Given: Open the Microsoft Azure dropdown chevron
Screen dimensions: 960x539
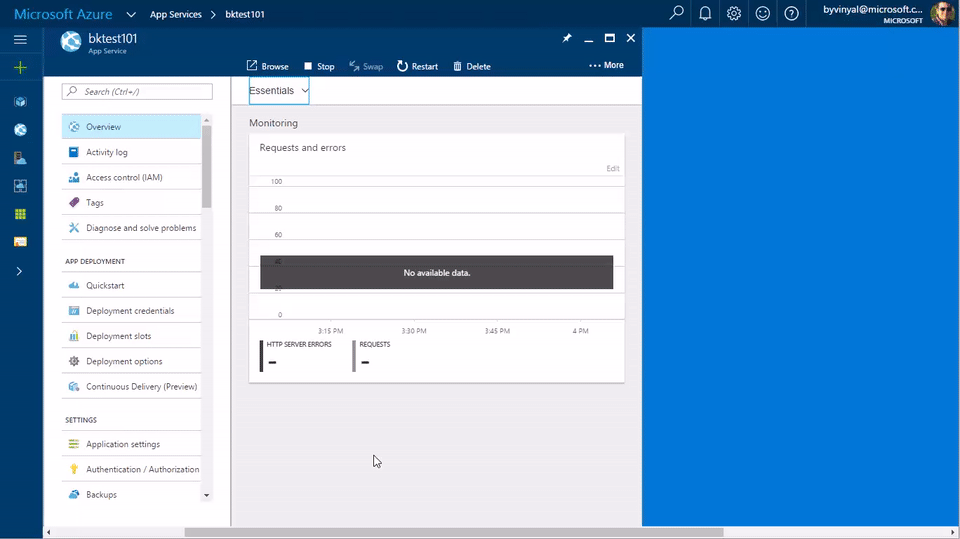Looking at the screenshot, I should pyautogui.click(x=132, y=15).
